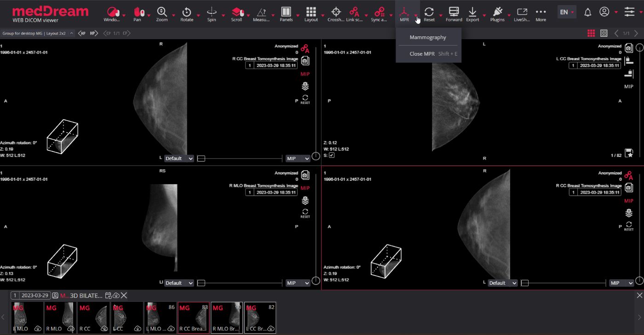This screenshot has height=335, width=644.
Task: Select the Windowing tool
Action: point(112,13)
